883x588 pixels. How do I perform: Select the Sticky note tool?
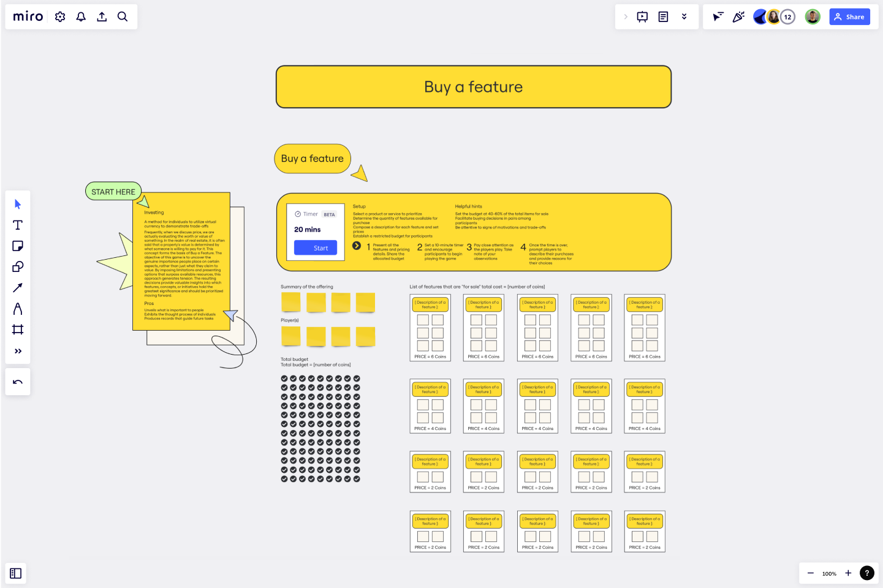tap(18, 246)
